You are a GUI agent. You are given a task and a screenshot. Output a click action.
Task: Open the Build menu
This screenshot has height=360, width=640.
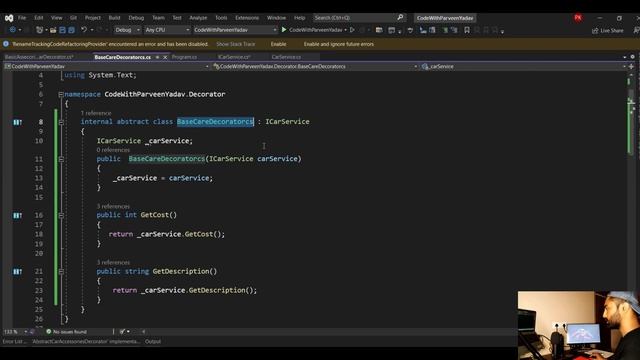click(x=114, y=18)
